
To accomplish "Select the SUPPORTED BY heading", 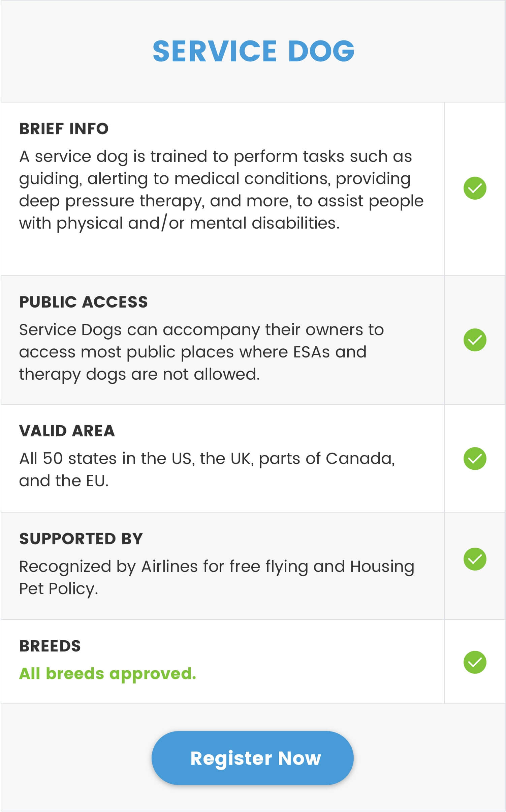I will coord(81,539).
